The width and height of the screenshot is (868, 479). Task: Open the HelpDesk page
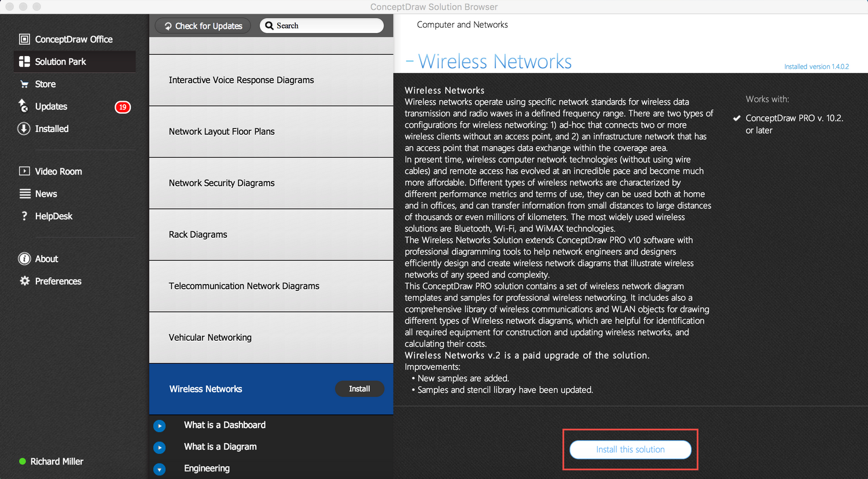coord(53,216)
